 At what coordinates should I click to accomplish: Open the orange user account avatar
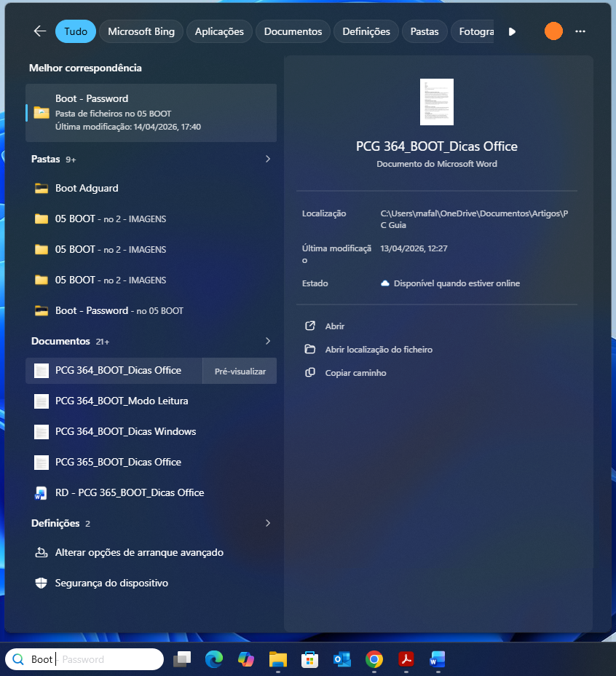(x=553, y=31)
